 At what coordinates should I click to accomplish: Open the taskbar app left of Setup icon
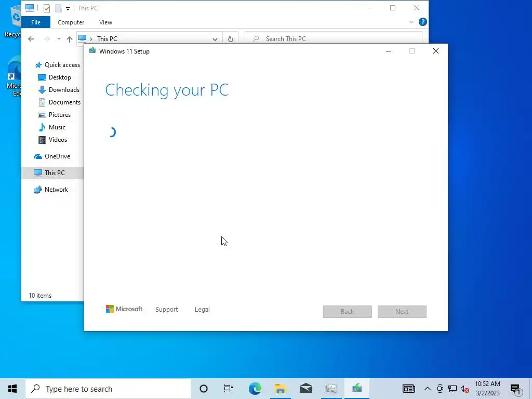click(331, 389)
